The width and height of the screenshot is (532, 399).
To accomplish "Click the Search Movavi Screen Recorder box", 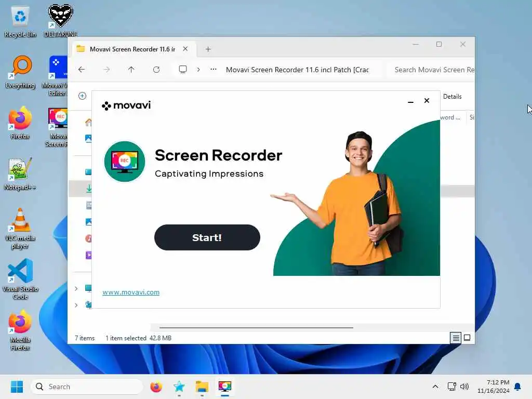I will pyautogui.click(x=431, y=70).
